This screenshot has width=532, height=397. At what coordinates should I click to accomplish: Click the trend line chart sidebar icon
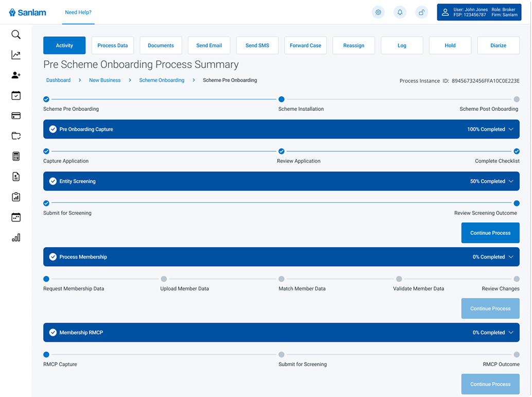(16, 55)
